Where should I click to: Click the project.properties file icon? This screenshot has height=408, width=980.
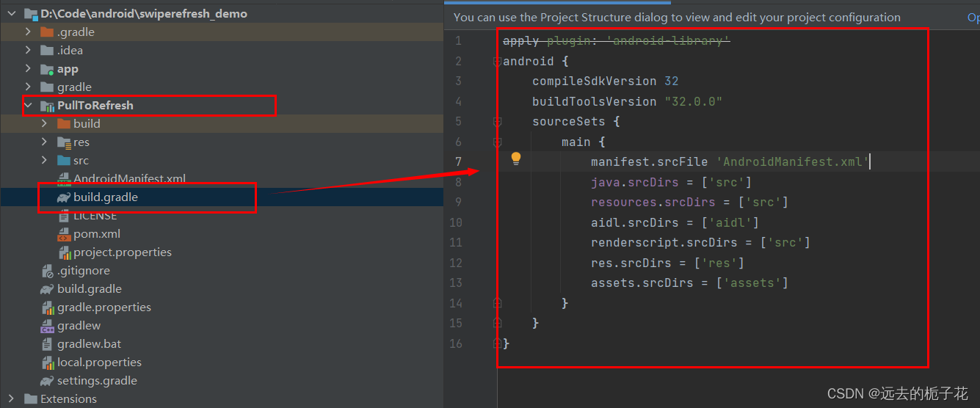pyautogui.click(x=63, y=252)
